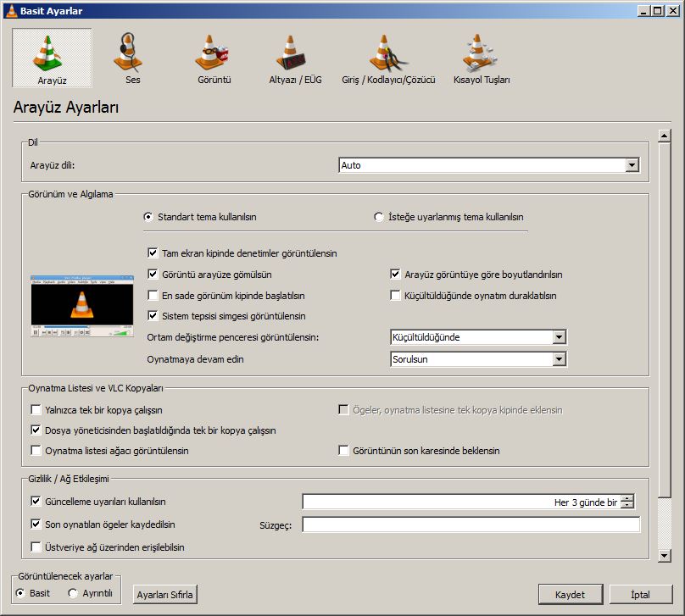Click the VLC interface preview thumbnail
Screen dimensions: 685x616
[x=82, y=306]
